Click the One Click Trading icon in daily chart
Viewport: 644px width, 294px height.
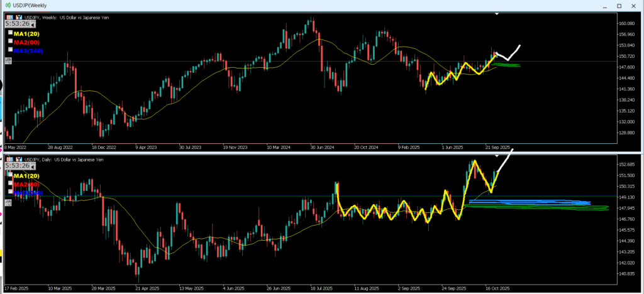9,158
